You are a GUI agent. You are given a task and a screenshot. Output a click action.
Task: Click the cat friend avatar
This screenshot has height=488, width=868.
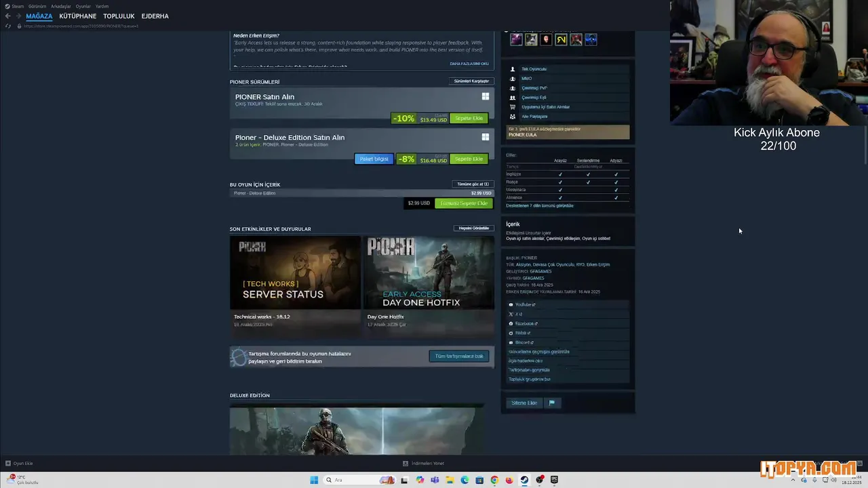531,39
